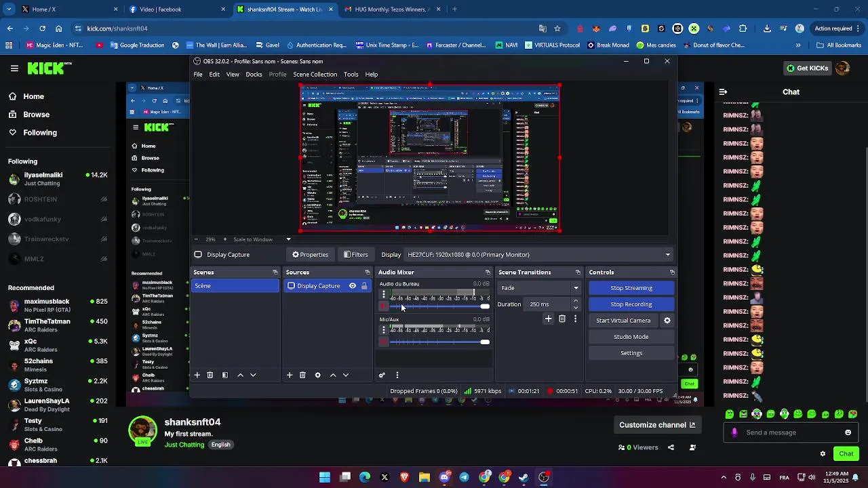This screenshot has width=868, height=488.
Task: Open transition properties three-dot menu
Action: coord(575,319)
